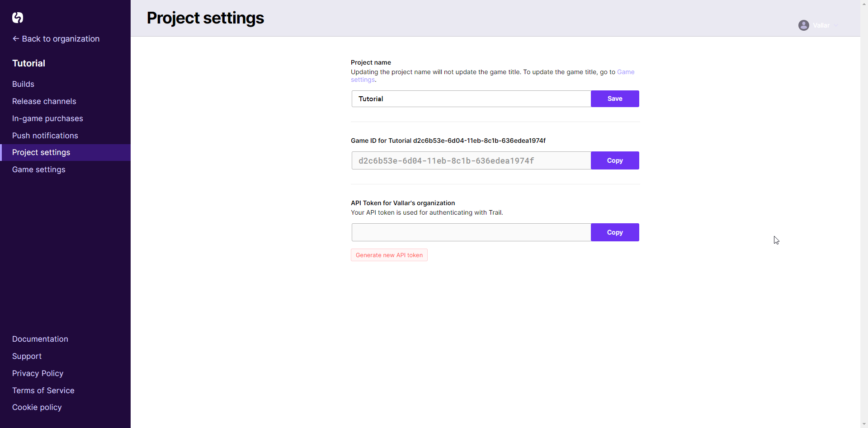
Task: Click the scrollbar up arrow
Action: 864,4
